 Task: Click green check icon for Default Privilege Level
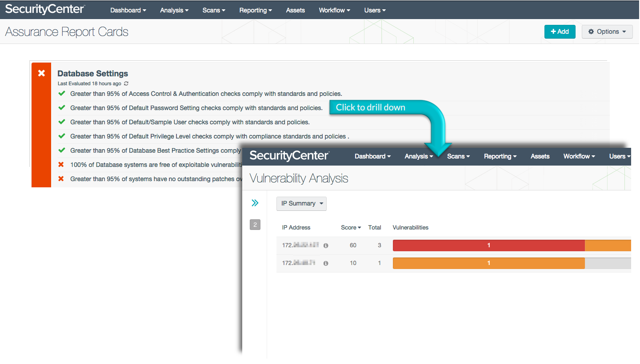[x=61, y=136]
